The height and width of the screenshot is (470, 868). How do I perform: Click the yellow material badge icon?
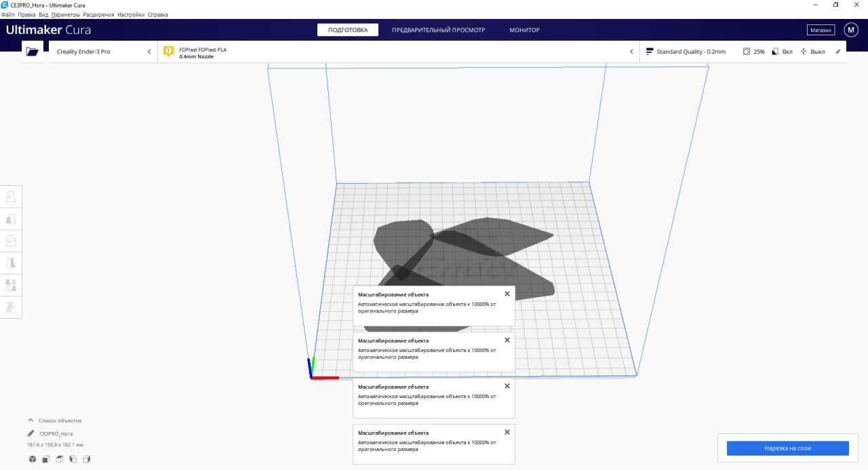click(169, 52)
